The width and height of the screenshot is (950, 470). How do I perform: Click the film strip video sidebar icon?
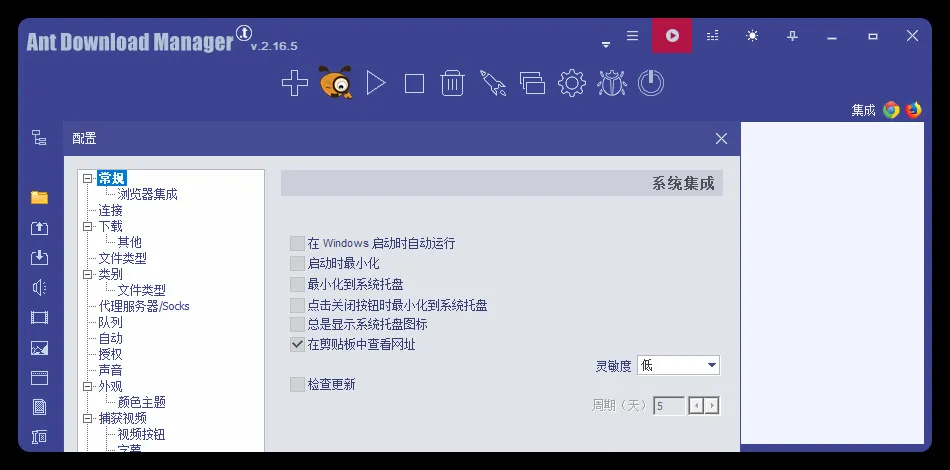point(39,317)
